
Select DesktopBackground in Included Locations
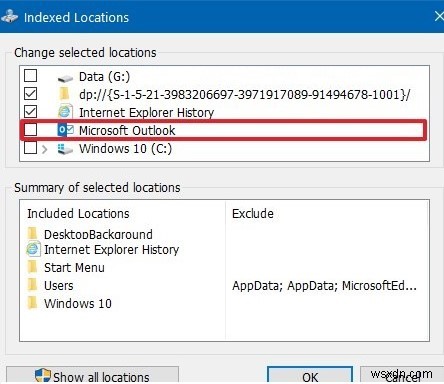tap(98, 234)
